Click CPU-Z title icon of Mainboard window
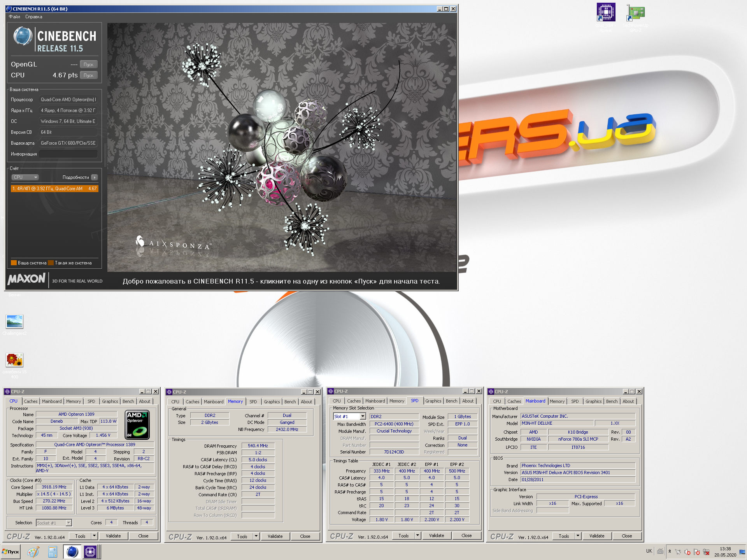747x560 pixels. [x=491, y=392]
